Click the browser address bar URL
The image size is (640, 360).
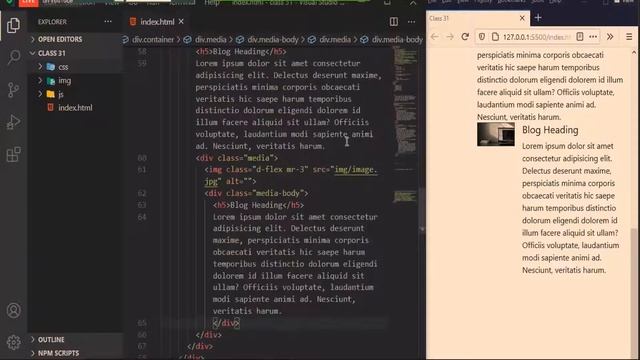(x=536, y=37)
